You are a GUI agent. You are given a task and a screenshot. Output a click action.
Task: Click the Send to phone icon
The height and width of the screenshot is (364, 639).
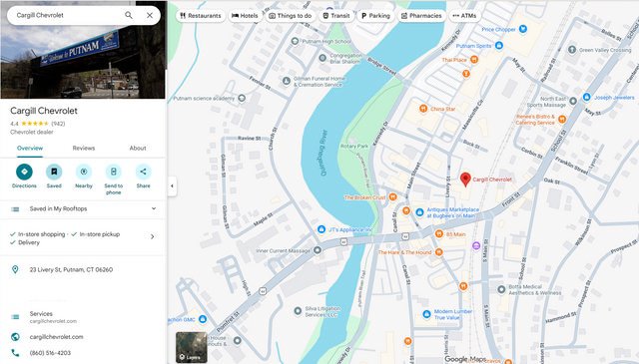click(x=113, y=172)
